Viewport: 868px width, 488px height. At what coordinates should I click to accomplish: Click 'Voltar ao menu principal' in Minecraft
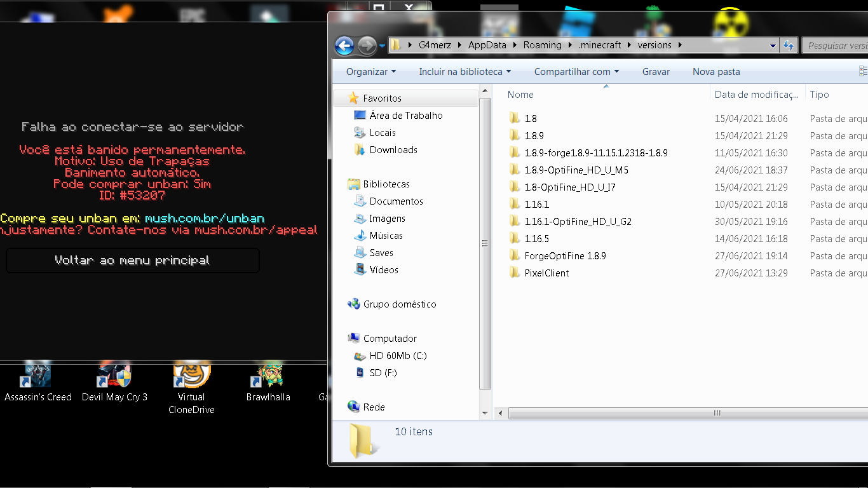click(x=133, y=261)
